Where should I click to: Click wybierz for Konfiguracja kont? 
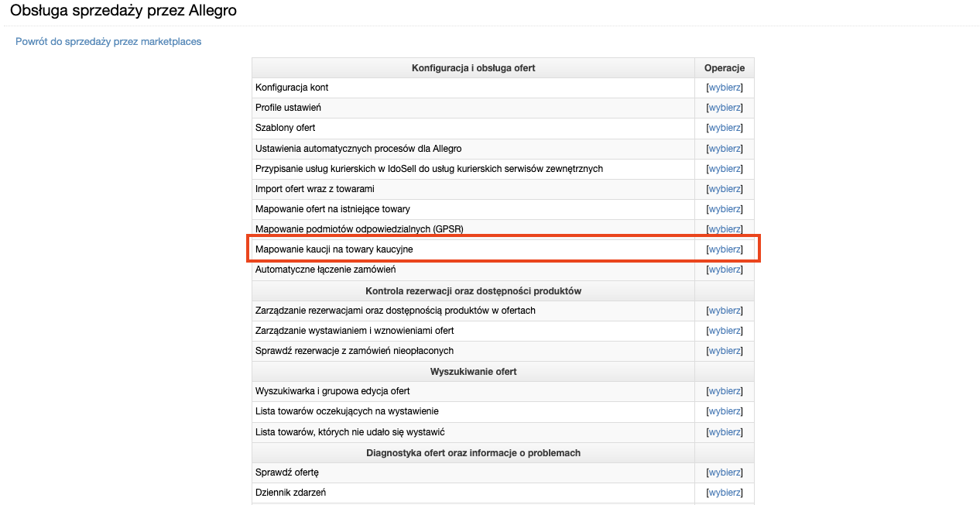click(725, 88)
